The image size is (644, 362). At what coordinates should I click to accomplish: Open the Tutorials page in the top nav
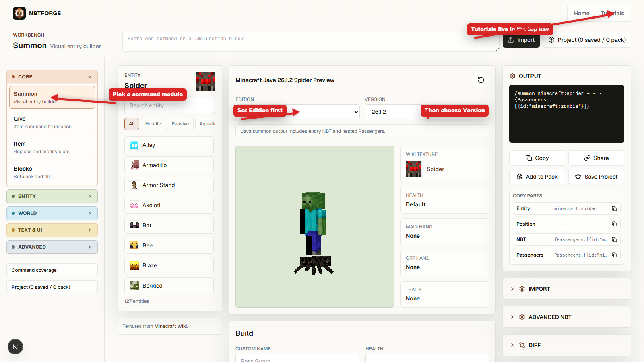click(x=613, y=13)
